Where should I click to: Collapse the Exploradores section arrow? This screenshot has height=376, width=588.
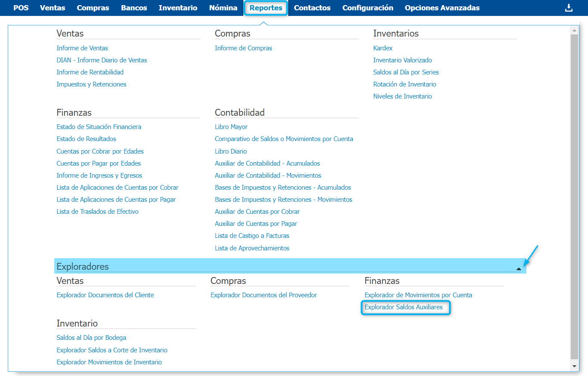pos(519,268)
